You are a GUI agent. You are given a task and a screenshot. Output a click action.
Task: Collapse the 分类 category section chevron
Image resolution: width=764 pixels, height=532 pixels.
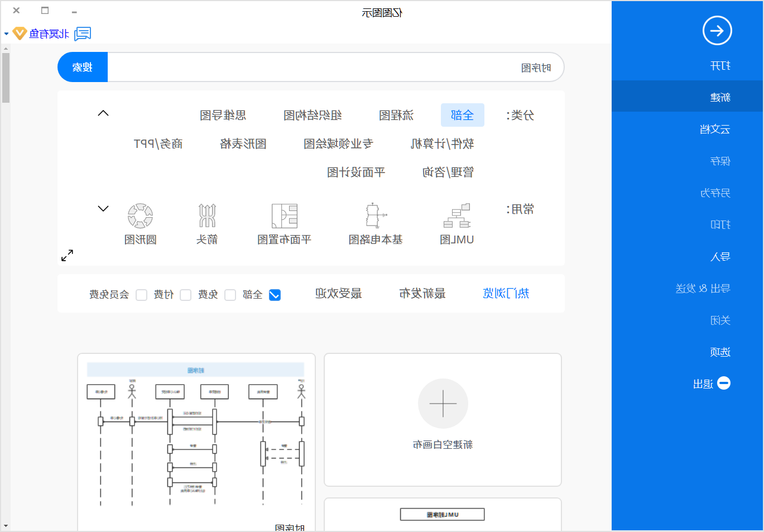click(x=103, y=113)
